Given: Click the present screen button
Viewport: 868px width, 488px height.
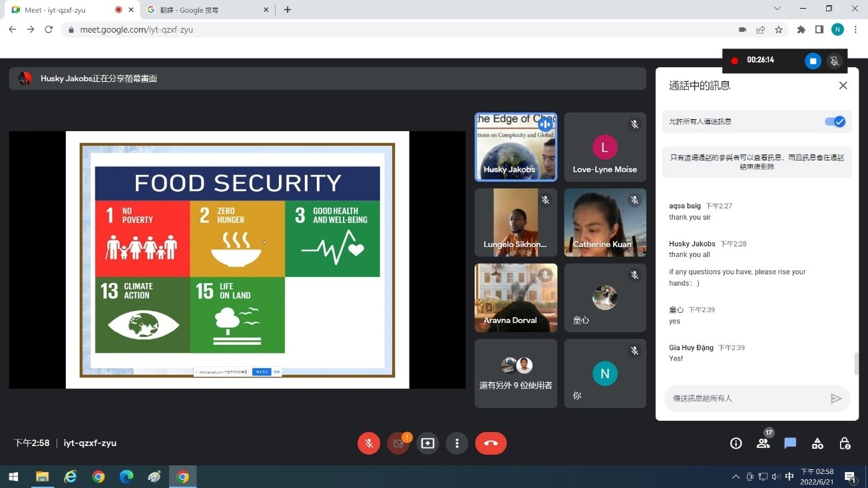Looking at the screenshot, I should [x=427, y=443].
